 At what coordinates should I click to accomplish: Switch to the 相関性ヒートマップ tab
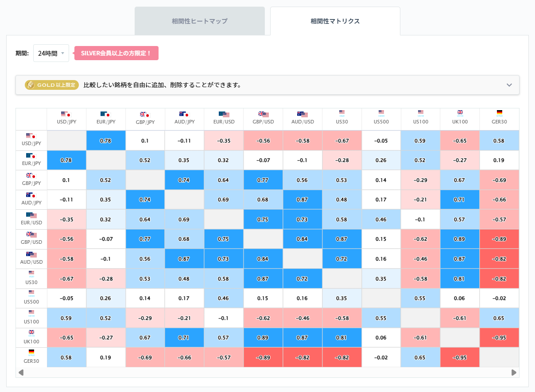tap(199, 20)
